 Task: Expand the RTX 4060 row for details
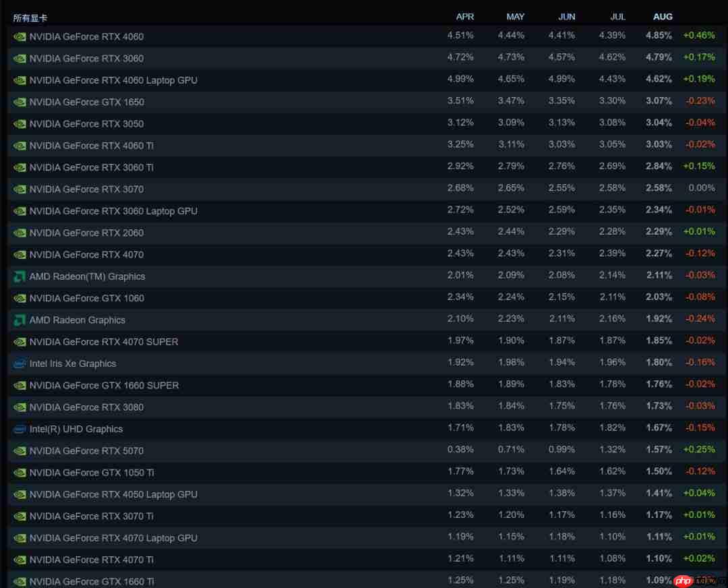coord(86,36)
